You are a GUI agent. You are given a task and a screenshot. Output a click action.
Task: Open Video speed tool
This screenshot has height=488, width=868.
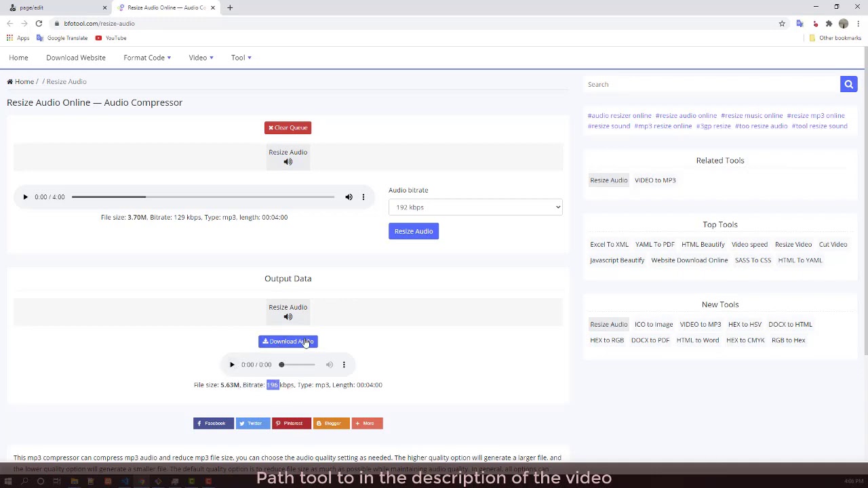point(749,245)
